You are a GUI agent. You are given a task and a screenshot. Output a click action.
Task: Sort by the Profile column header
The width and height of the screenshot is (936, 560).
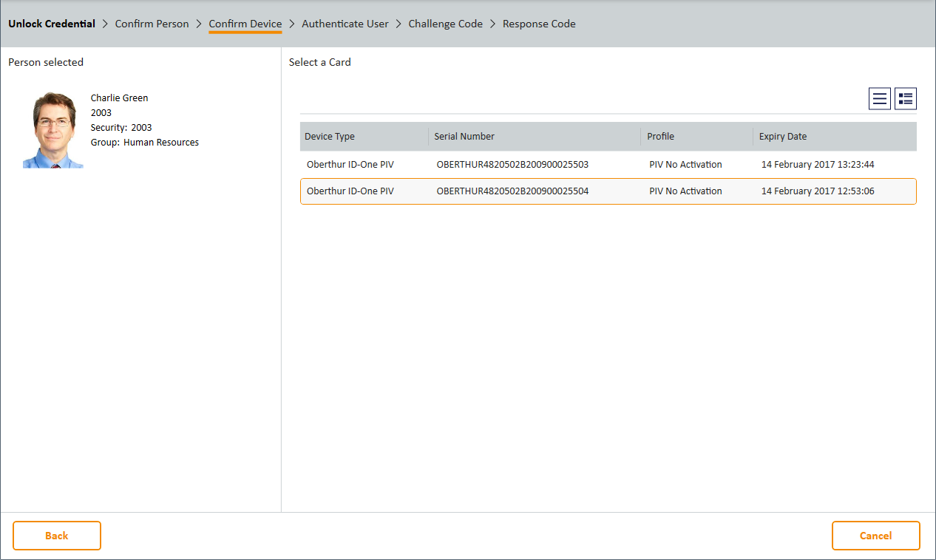660,137
